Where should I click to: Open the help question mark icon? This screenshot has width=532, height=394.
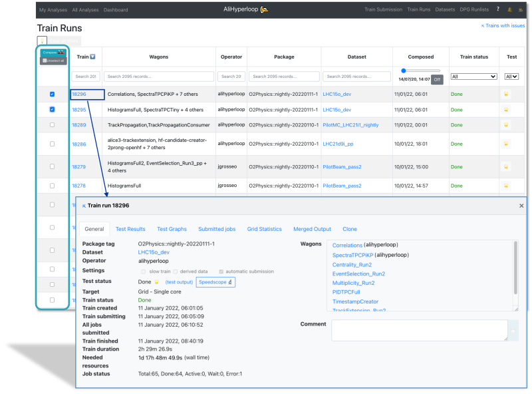click(497, 9)
